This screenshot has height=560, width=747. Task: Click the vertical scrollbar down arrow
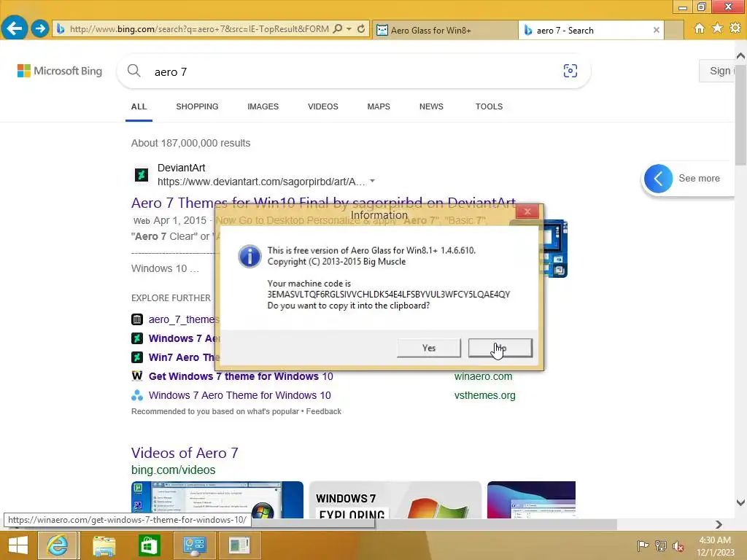740,502
